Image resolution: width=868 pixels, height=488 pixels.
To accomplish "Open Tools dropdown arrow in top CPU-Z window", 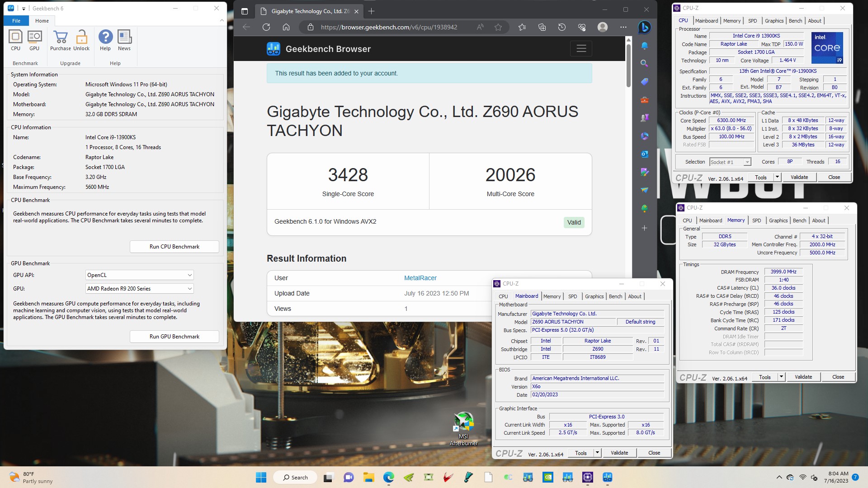I will (777, 178).
